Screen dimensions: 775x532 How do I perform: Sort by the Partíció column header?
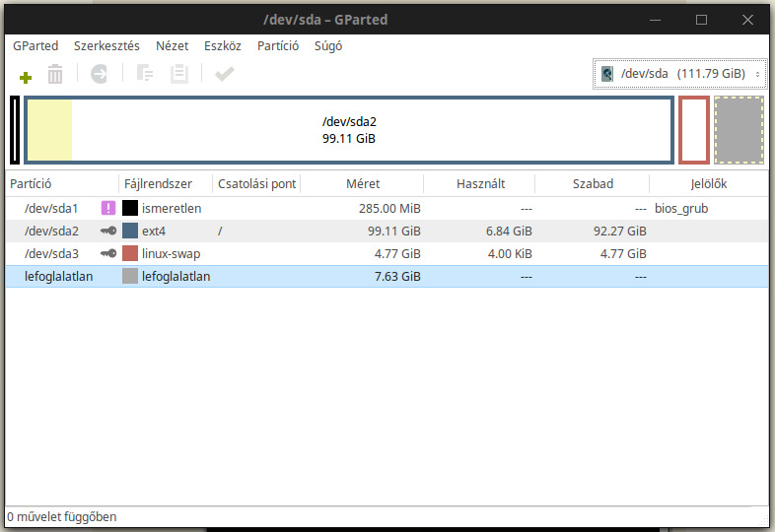(62, 184)
